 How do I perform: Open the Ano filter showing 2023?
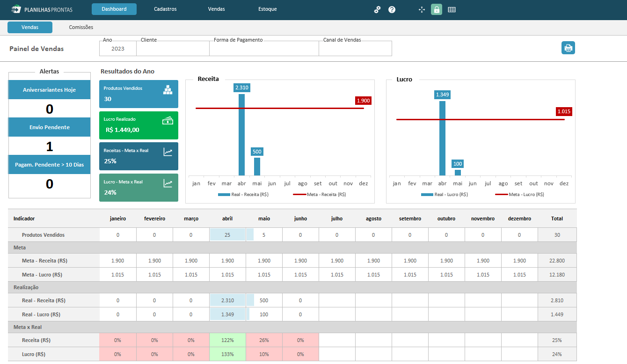click(118, 49)
